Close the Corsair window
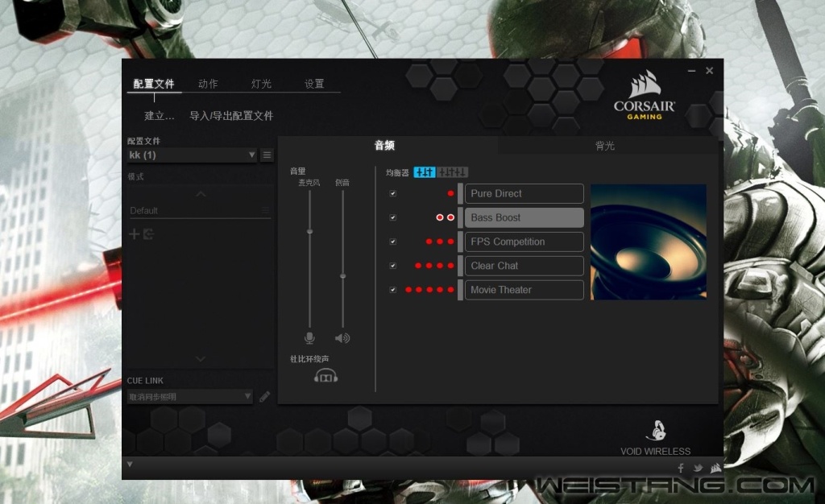825x504 pixels. click(x=709, y=70)
